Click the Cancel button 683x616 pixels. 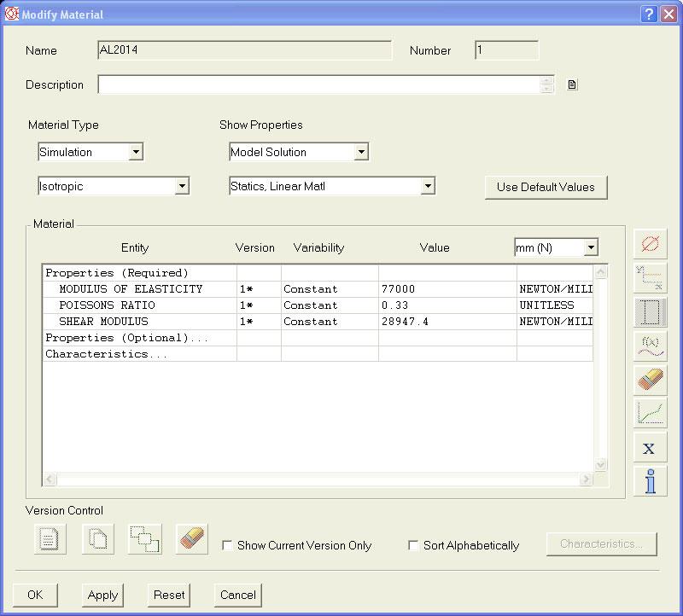tap(238, 596)
